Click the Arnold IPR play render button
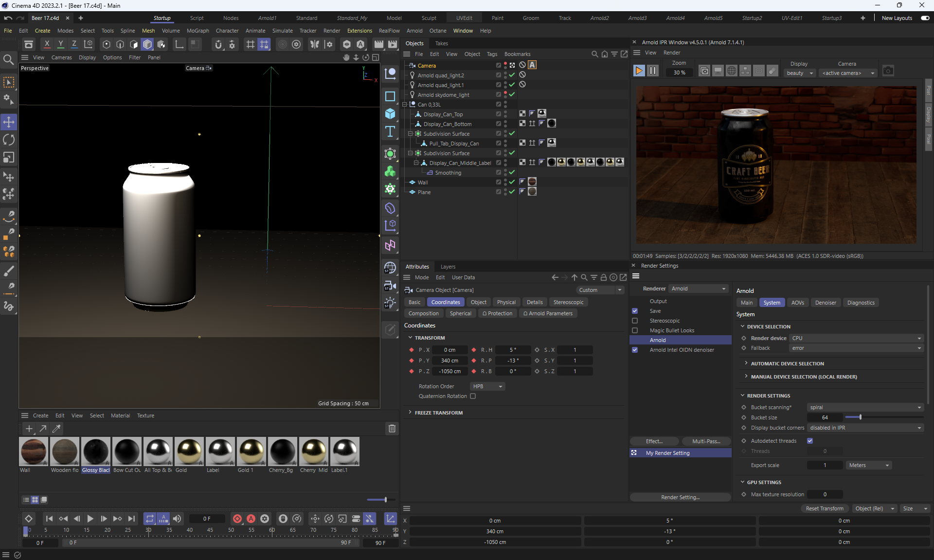The width and height of the screenshot is (934, 560). pyautogui.click(x=639, y=71)
